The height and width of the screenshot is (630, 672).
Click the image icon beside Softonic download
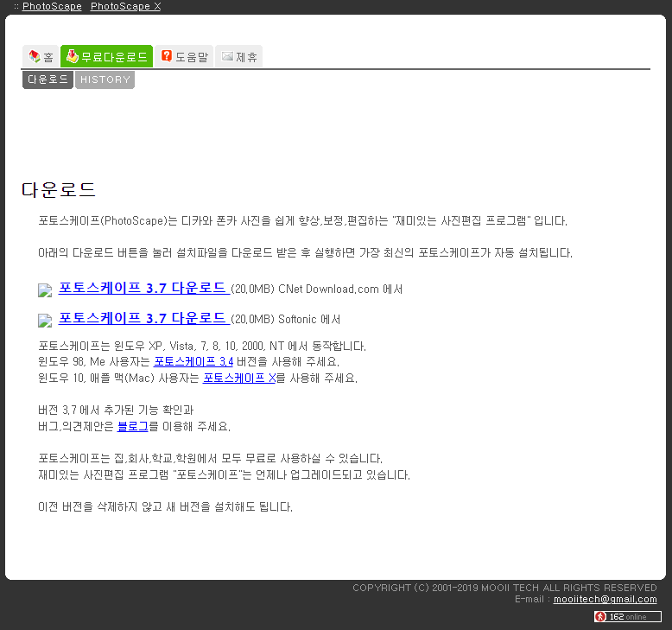click(x=45, y=321)
